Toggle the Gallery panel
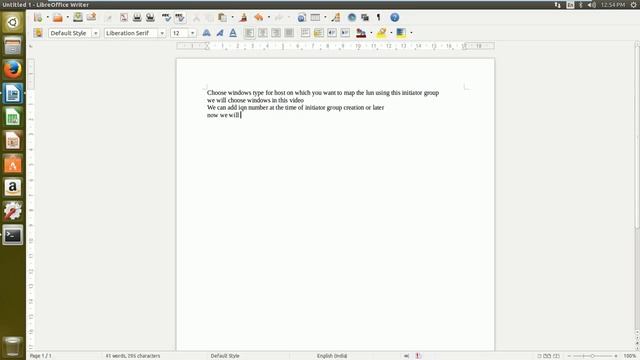Image resolution: width=640 pixels, height=360 pixels. (365, 18)
